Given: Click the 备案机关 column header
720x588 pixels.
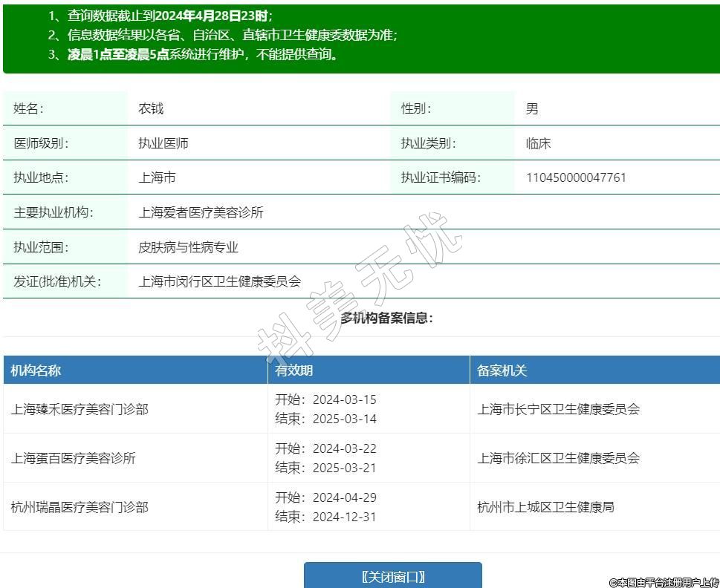Looking at the screenshot, I should click(502, 370).
